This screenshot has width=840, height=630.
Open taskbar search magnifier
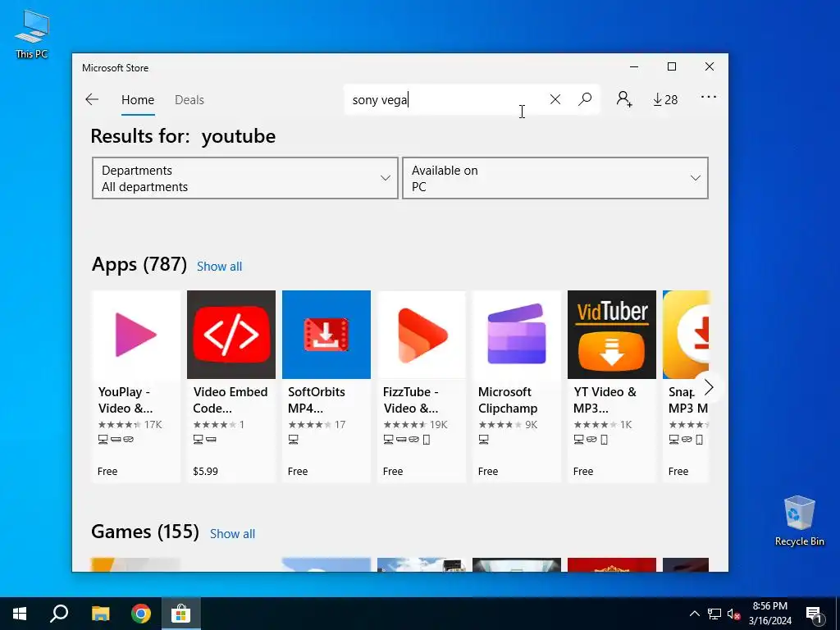59,614
